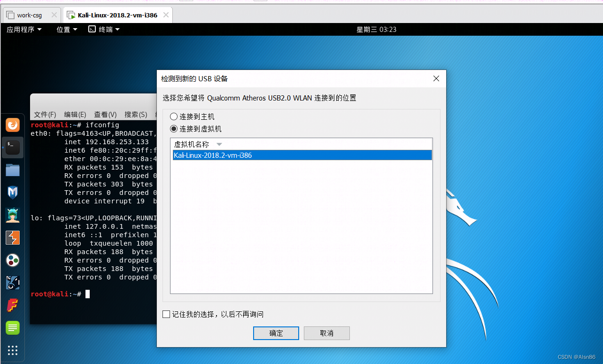Open the 位置 Places menu
The width and height of the screenshot is (603, 364).
click(x=67, y=29)
